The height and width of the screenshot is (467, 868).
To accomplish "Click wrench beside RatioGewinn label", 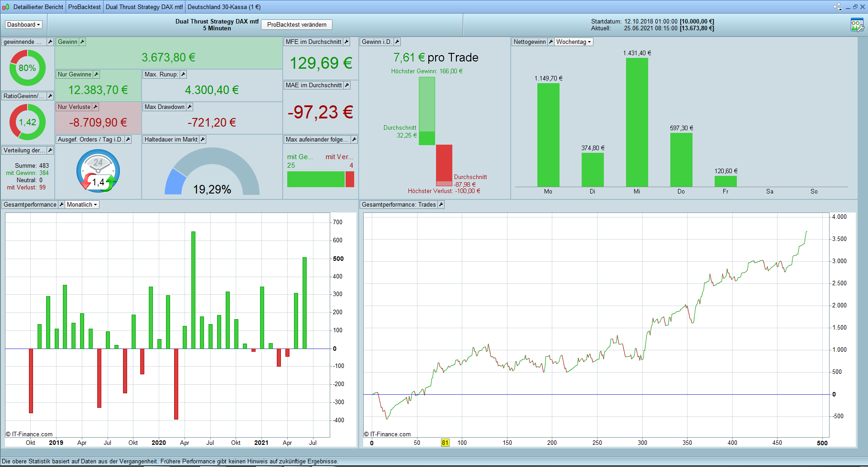I will (x=50, y=96).
